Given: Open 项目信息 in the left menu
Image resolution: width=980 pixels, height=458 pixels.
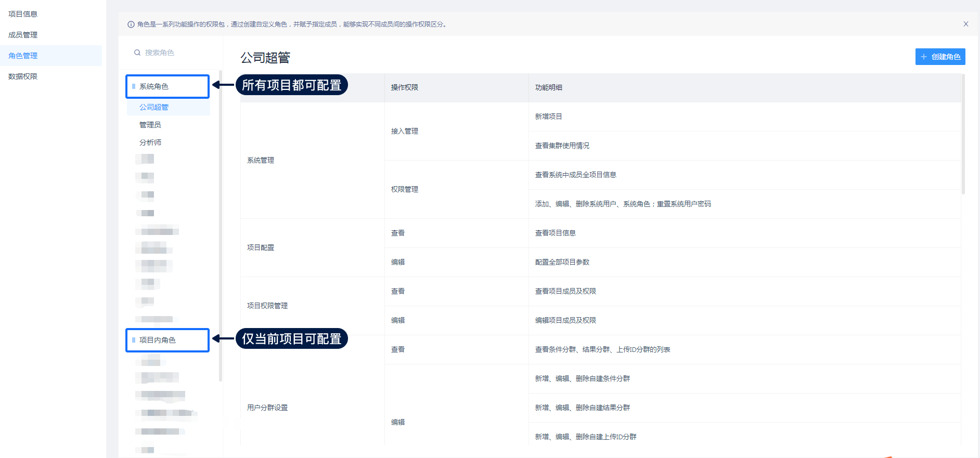Looking at the screenshot, I should click(x=23, y=14).
